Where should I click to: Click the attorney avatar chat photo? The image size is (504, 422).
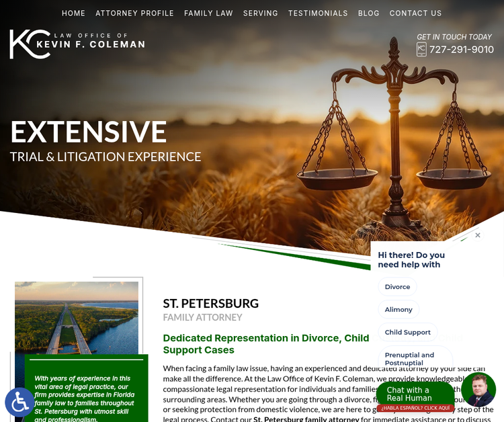click(478, 390)
